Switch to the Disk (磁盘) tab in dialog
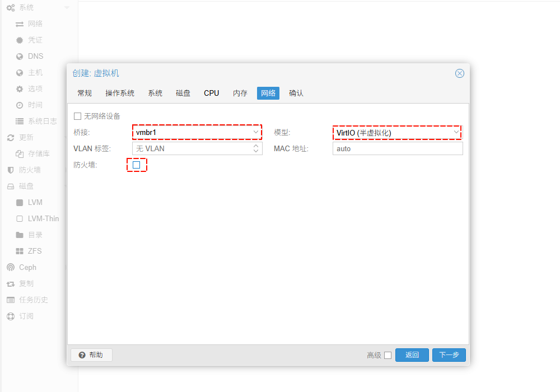The height and width of the screenshot is (392, 560). click(183, 93)
